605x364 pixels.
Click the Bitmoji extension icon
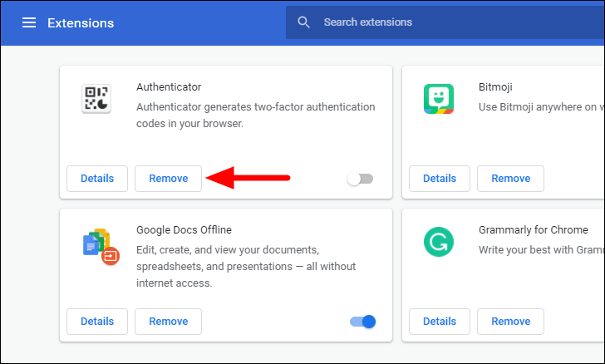click(x=438, y=99)
